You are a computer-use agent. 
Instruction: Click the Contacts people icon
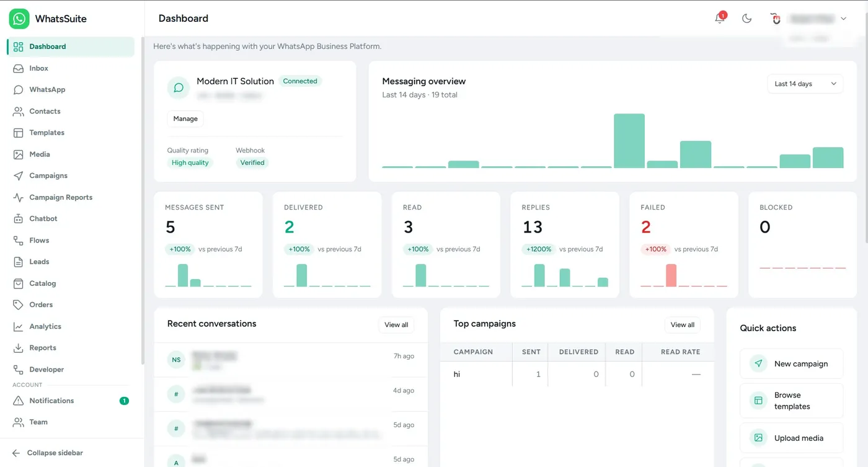(19, 112)
